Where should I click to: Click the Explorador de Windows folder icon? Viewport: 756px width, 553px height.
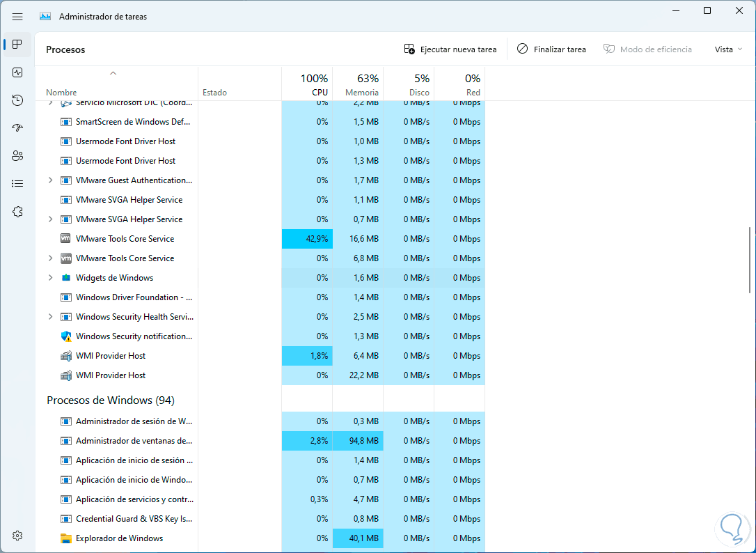click(66, 538)
